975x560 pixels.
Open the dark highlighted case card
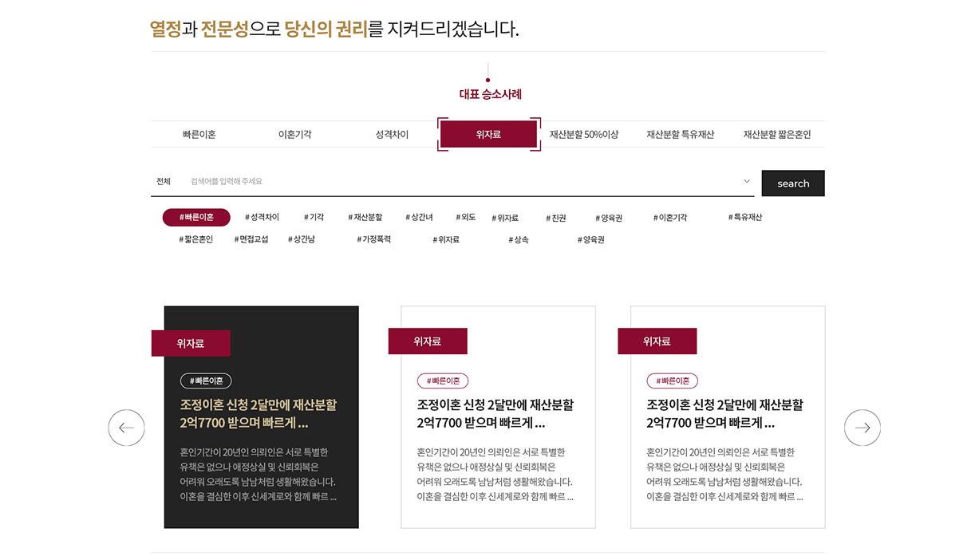[x=261, y=431]
